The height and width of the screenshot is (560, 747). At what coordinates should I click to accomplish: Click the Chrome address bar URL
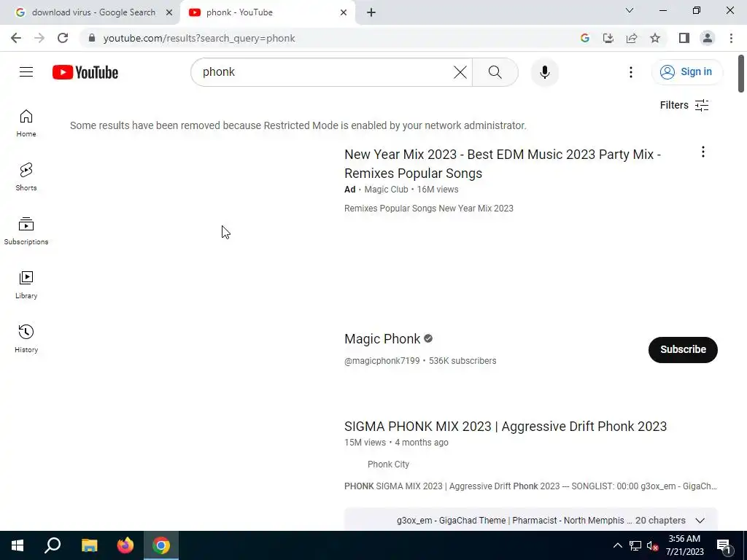pos(199,38)
